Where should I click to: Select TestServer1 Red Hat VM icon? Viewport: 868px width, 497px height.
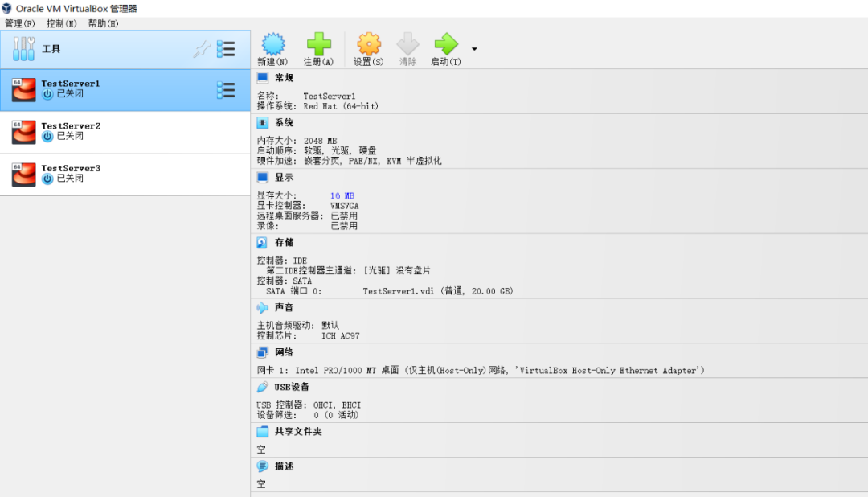(x=24, y=90)
